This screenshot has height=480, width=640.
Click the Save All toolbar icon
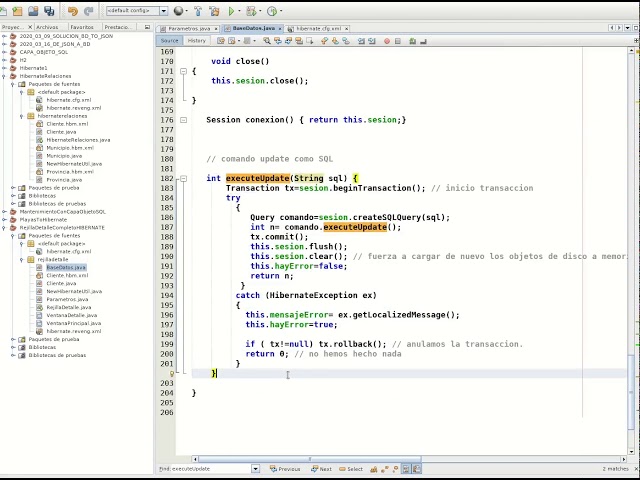pos(49,11)
